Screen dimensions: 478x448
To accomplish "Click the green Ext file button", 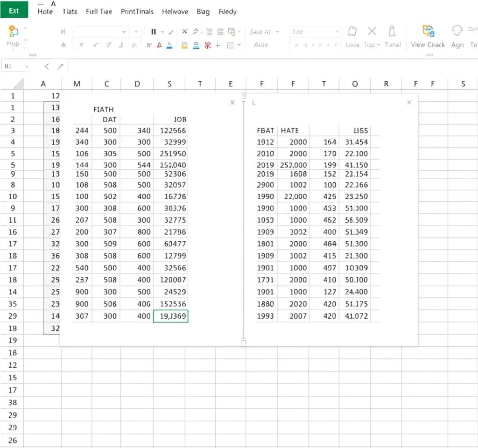I will 14,10.
